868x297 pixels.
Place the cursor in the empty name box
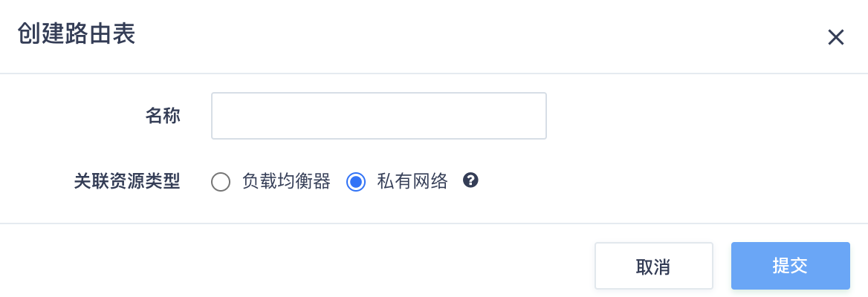(379, 116)
